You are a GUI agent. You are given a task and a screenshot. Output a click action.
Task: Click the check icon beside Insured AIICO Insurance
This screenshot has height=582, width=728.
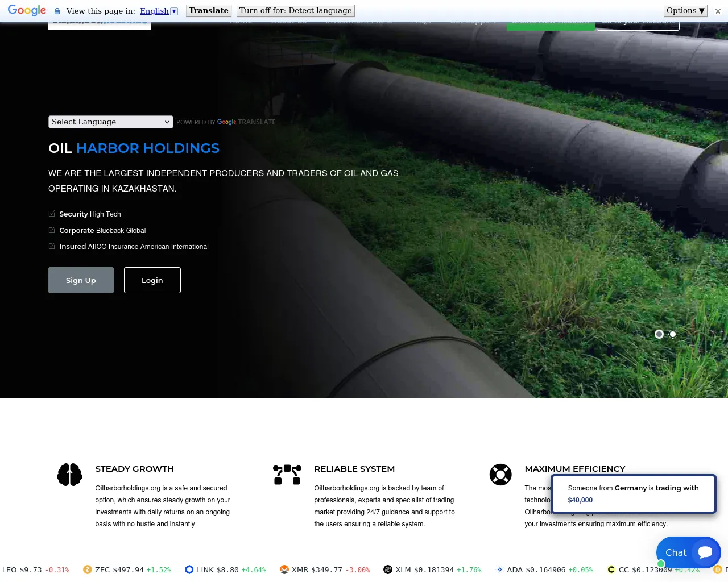[52, 246]
